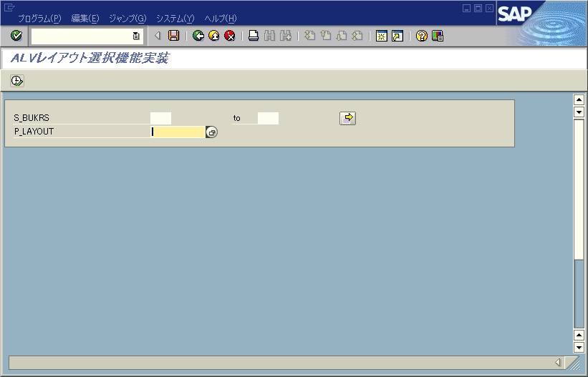The width and height of the screenshot is (588, 377).
Task: Click the Generate Shortcut icon
Action: (397, 36)
